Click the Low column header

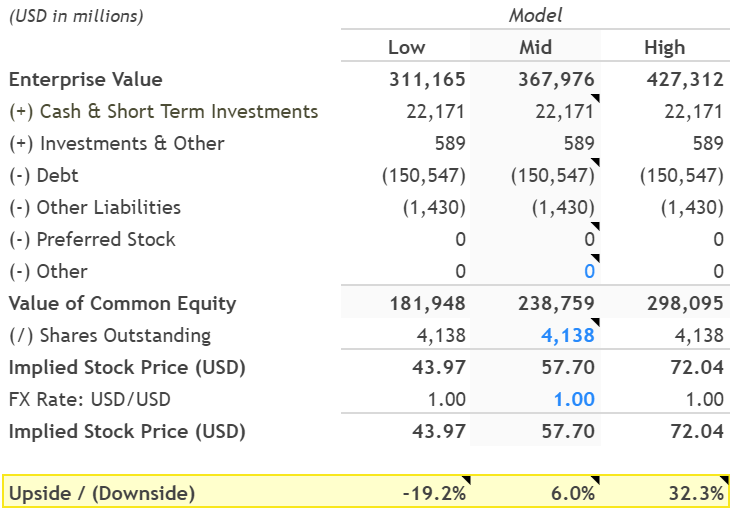point(406,47)
